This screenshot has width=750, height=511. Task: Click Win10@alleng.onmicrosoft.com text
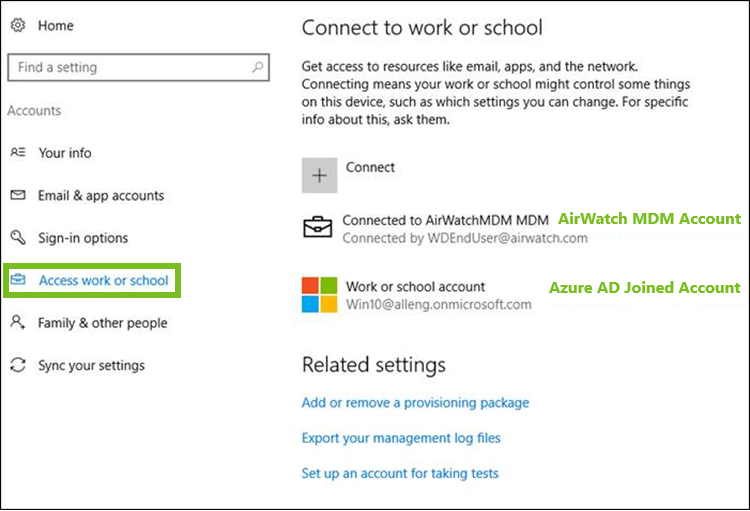tap(439, 305)
